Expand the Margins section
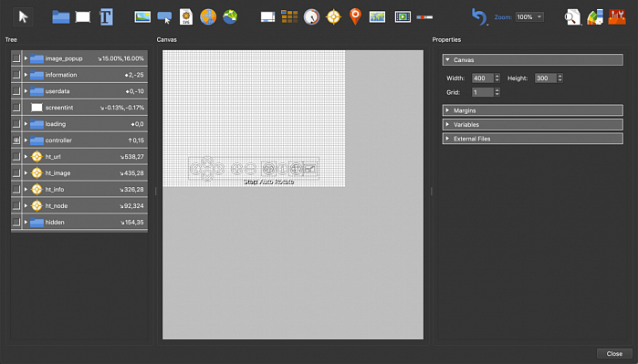The height and width of the screenshot is (364, 638). click(533, 110)
